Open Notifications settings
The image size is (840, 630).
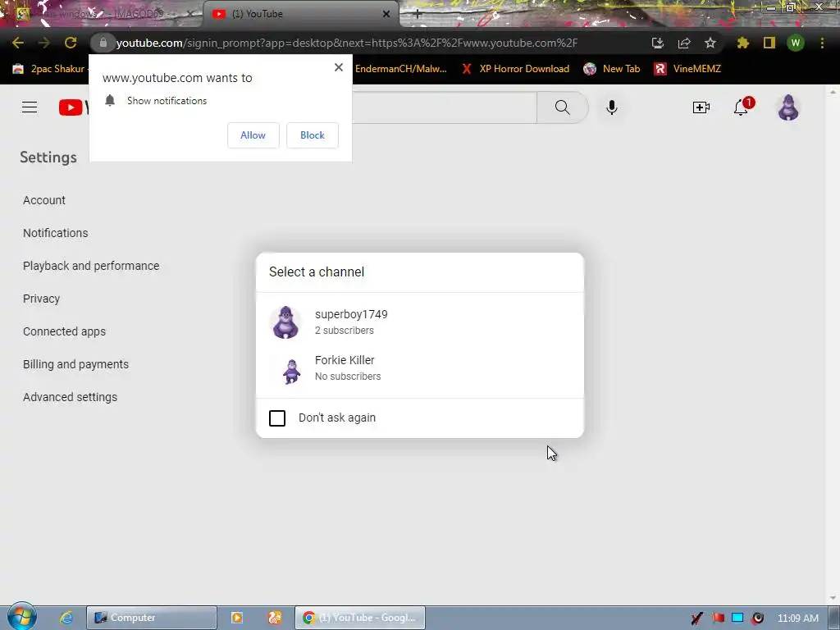coord(56,233)
